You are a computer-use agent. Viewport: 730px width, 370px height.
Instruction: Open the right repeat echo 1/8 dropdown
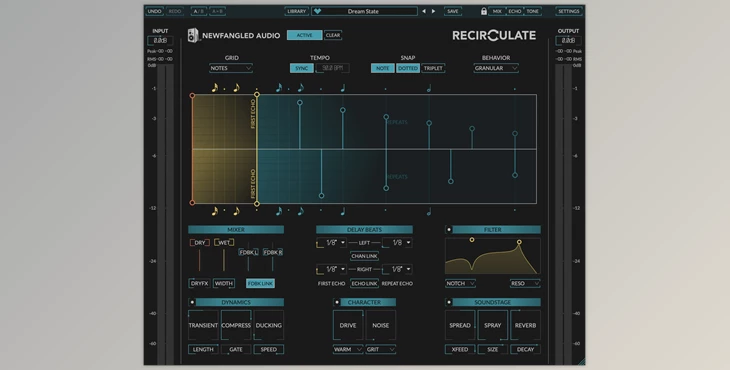click(x=397, y=269)
